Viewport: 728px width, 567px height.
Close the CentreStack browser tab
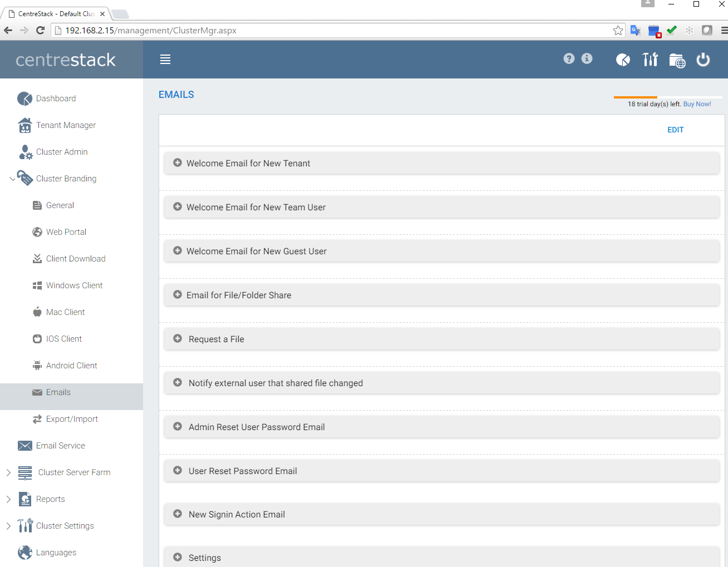102,14
